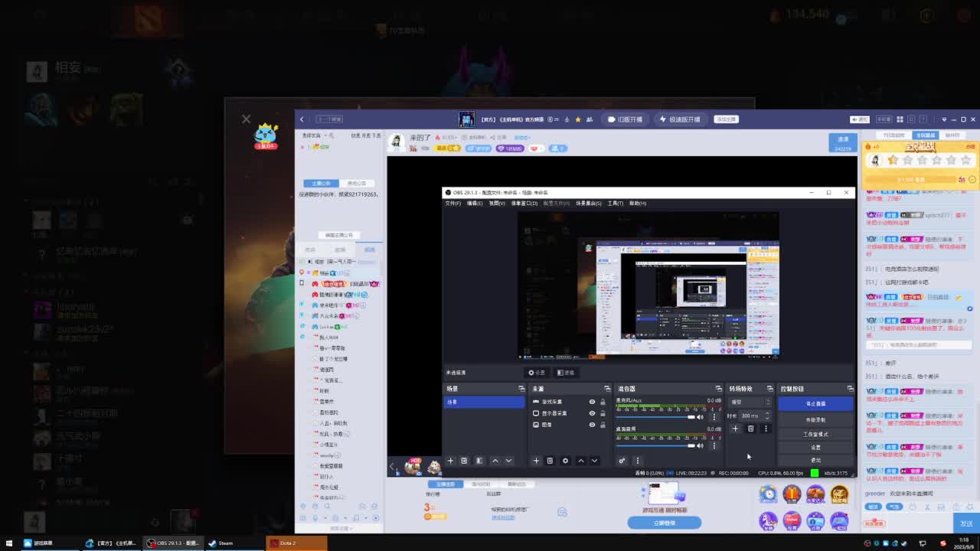Open 桌面音频 channel options menu

click(x=714, y=445)
